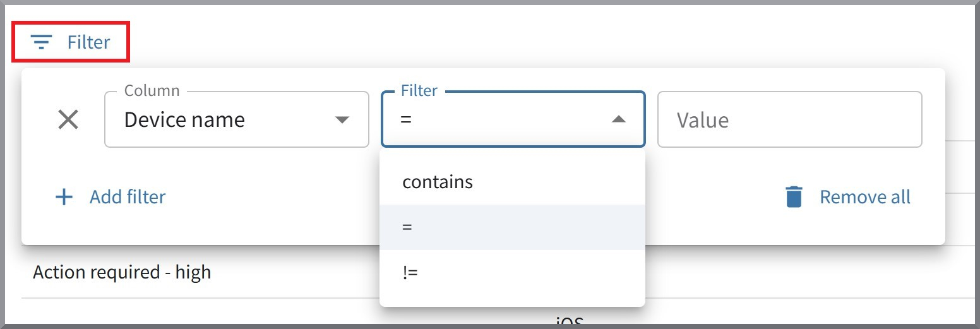Click the filter lines icon at top

(42, 42)
